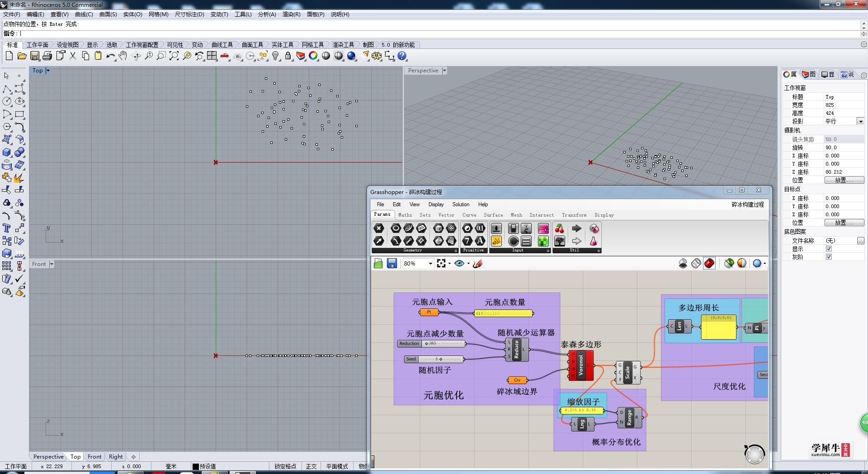Open Grasshopper Solution menu

click(x=461, y=204)
